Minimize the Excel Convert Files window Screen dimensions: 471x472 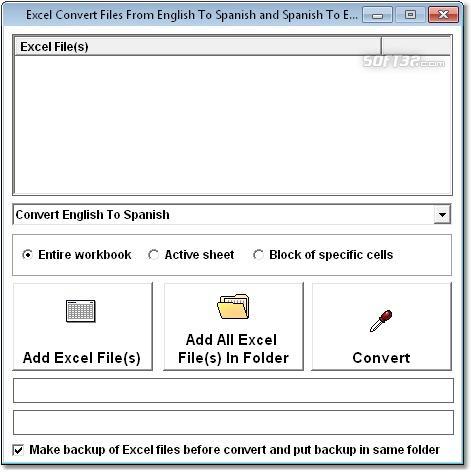click(x=377, y=15)
